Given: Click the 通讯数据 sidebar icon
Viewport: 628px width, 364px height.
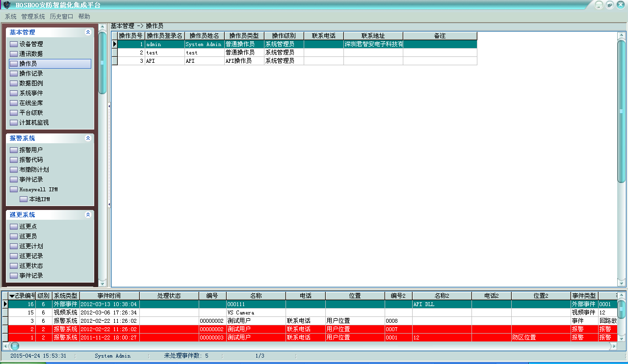Looking at the screenshot, I should click(14, 54).
